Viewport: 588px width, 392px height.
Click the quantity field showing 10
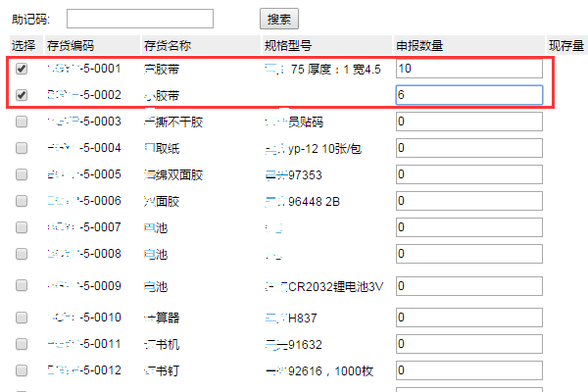click(468, 70)
